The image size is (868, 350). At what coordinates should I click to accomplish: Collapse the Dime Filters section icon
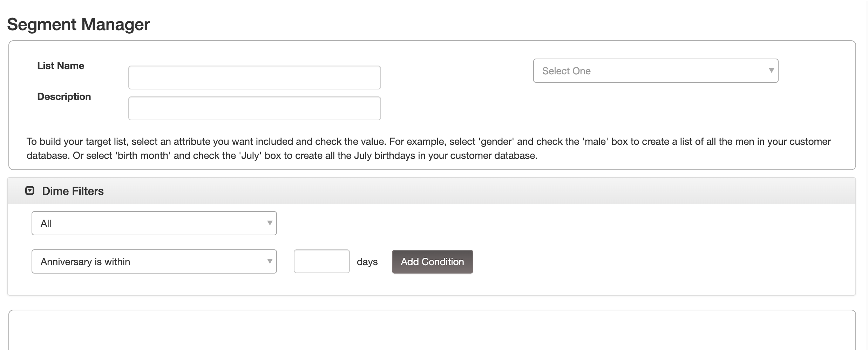(30, 191)
